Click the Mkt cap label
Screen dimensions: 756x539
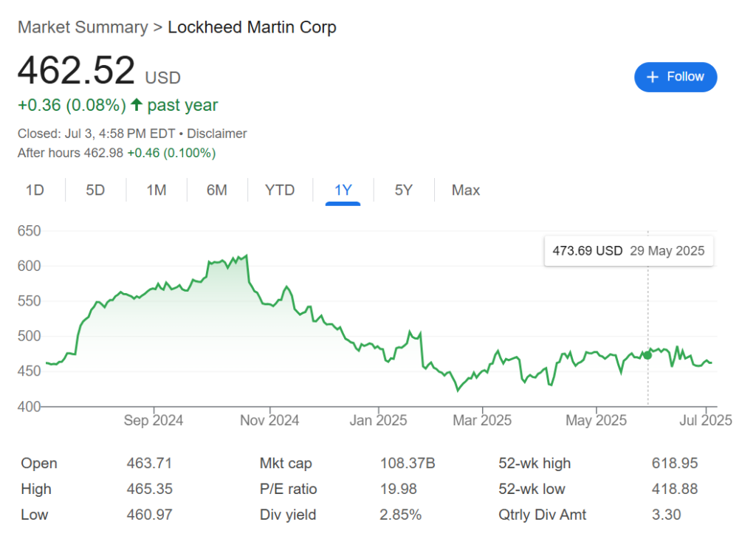click(x=286, y=463)
